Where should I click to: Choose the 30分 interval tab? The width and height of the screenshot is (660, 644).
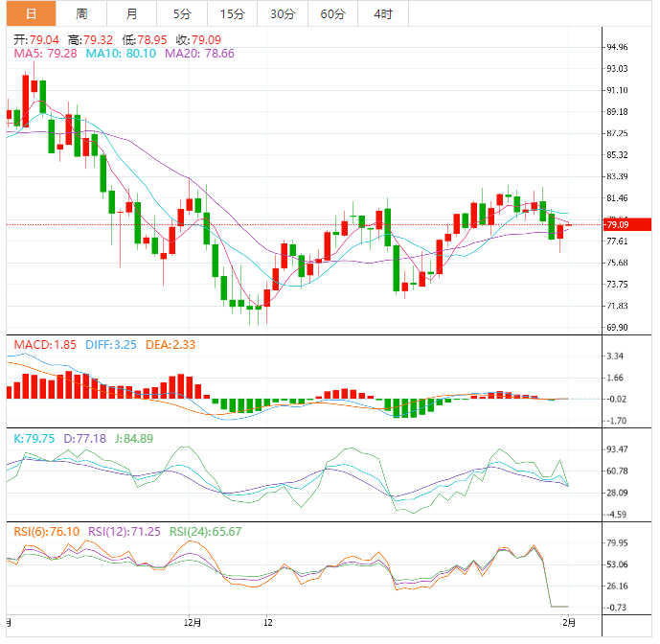tap(283, 14)
